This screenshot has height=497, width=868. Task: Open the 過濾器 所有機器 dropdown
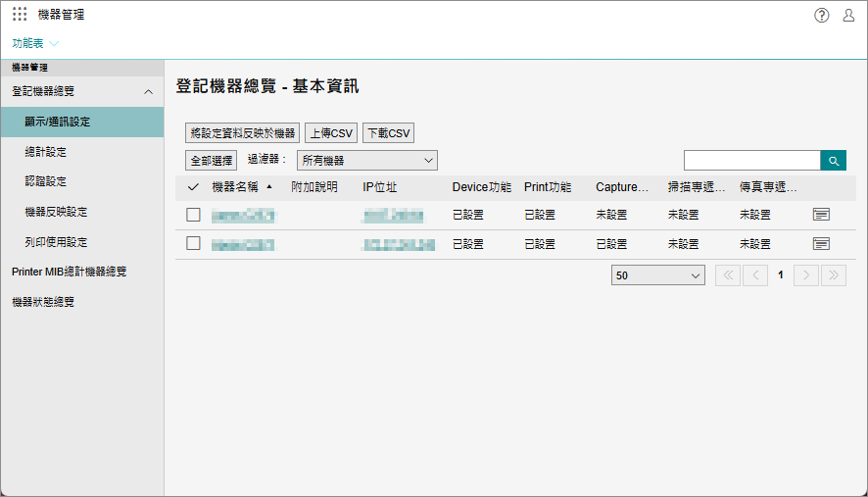366,161
